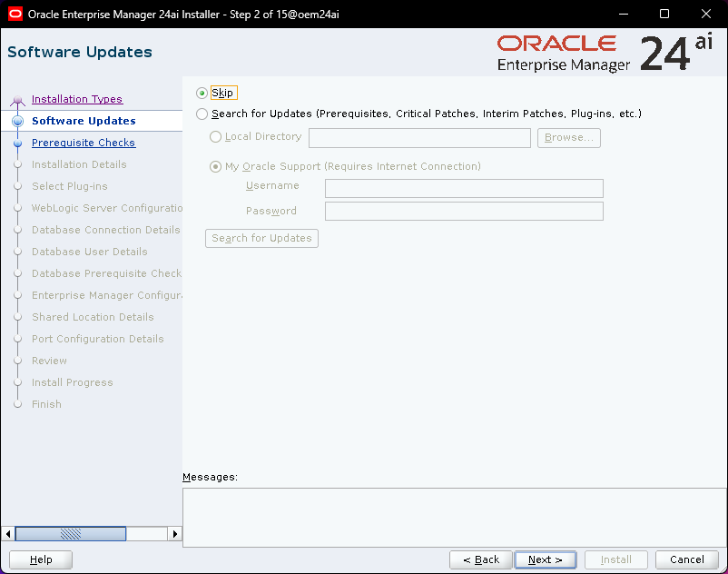The width and height of the screenshot is (728, 574).
Task: Go back using the Back button
Action: point(480,559)
